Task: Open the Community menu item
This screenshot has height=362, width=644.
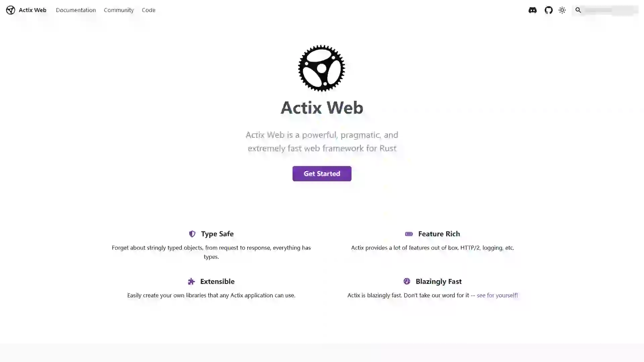Action: tap(119, 10)
